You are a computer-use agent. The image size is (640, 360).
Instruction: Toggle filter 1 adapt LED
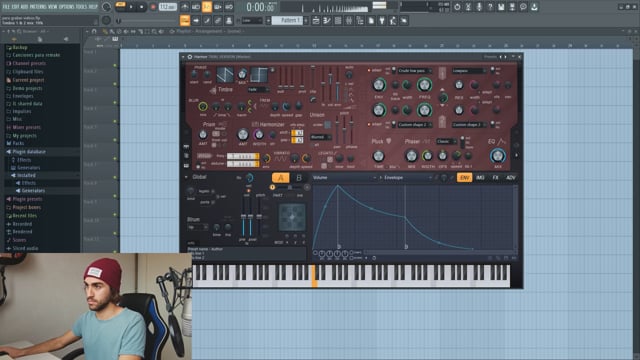tap(369, 71)
